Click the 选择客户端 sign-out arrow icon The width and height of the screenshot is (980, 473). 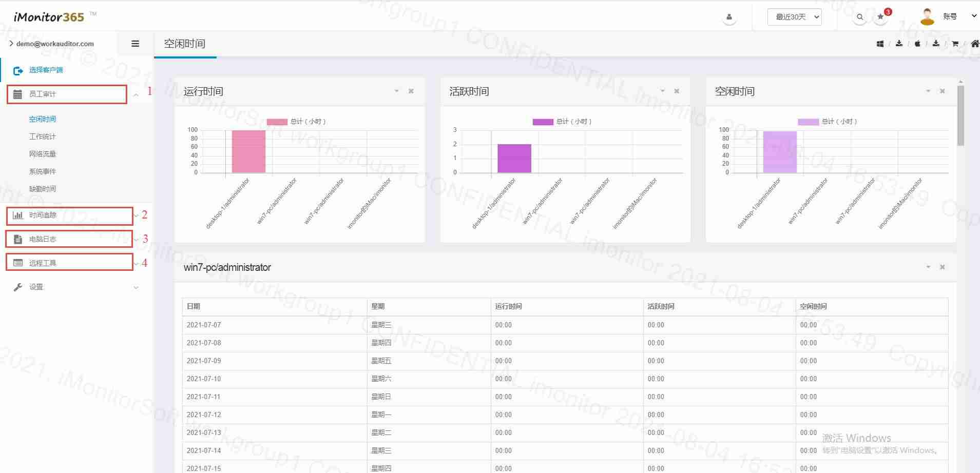pos(18,70)
